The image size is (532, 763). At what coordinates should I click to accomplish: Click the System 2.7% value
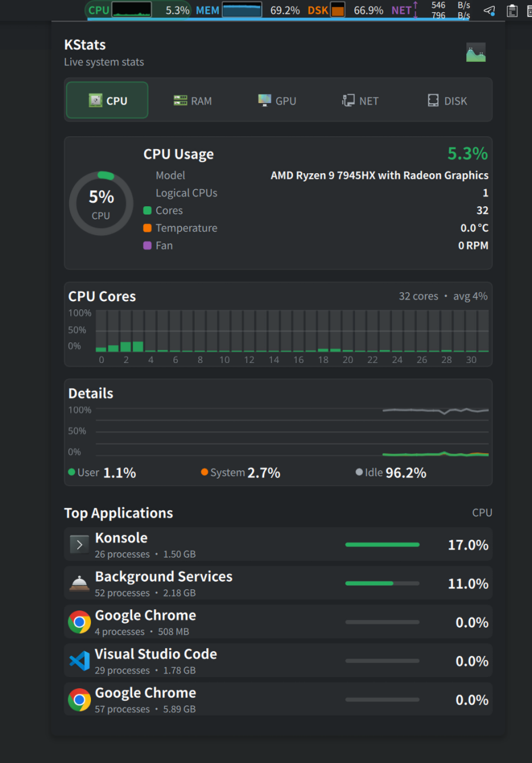pyautogui.click(x=264, y=473)
